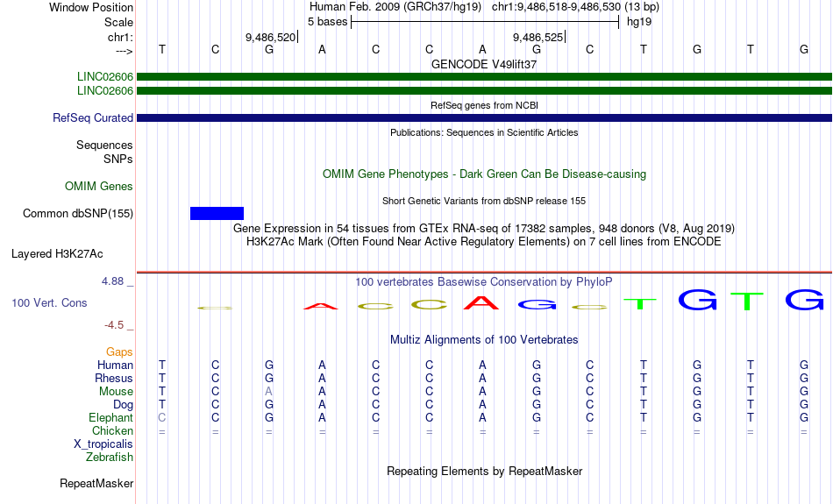
Task: Click the 9,486,525 position marker
Action: 538,37
